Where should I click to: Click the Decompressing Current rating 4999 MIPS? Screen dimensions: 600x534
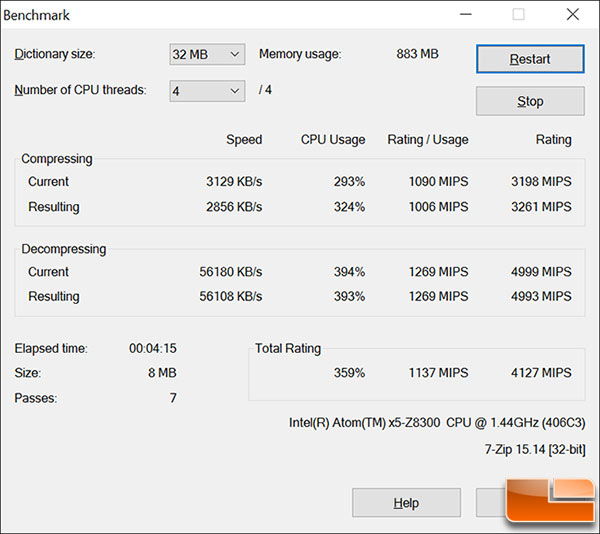[541, 272]
